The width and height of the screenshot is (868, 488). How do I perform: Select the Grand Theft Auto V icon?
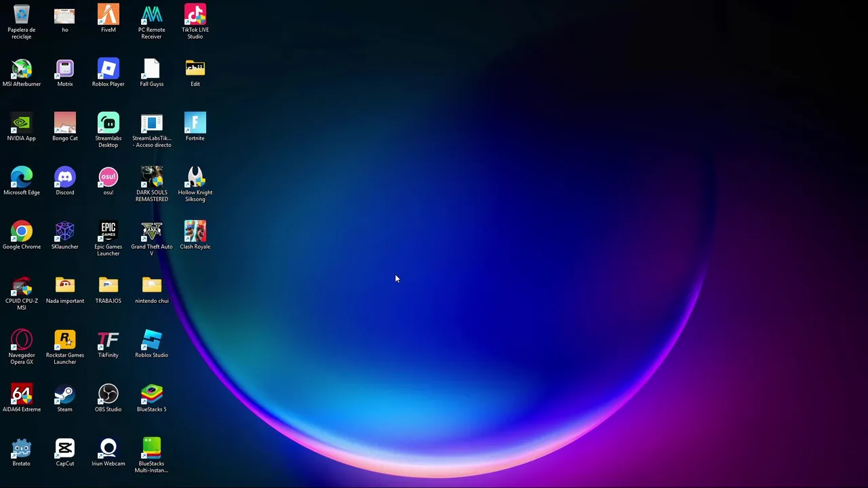(152, 231)
